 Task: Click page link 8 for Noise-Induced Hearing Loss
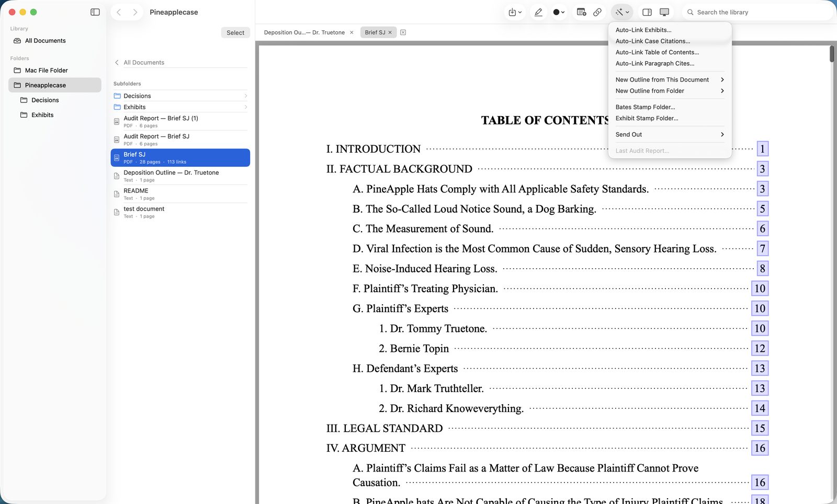(x=763, y=269)
